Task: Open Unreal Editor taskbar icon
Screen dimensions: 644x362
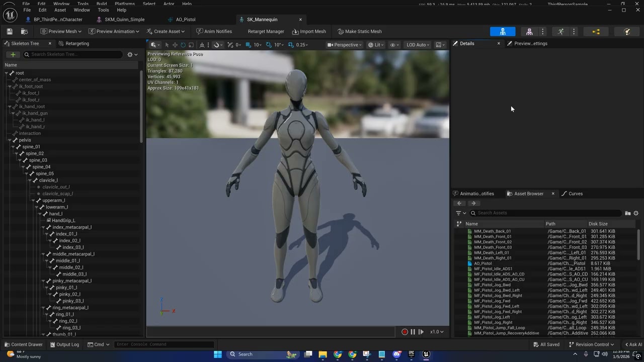Action: point(426,354)
